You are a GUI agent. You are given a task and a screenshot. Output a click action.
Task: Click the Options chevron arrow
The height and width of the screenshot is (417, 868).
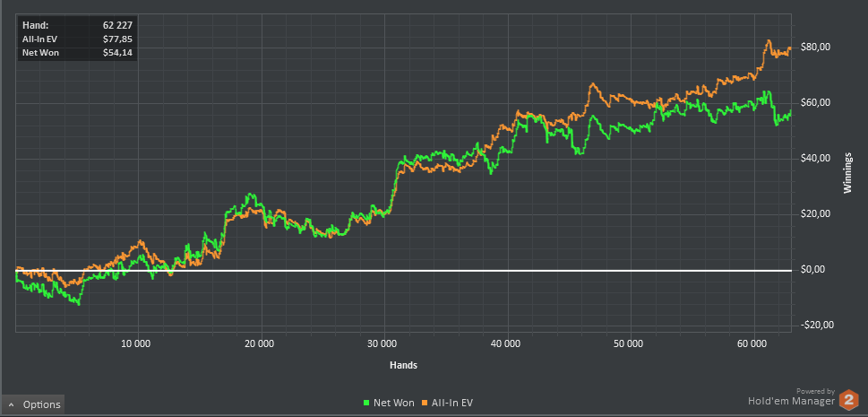(12, 404)
